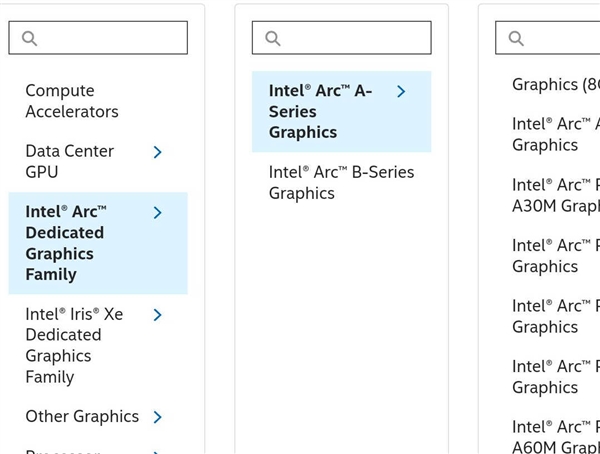Click the chevron beside Intel Arc A-Series Graphics
Screen dimensions: 600x454
point(401,91)
